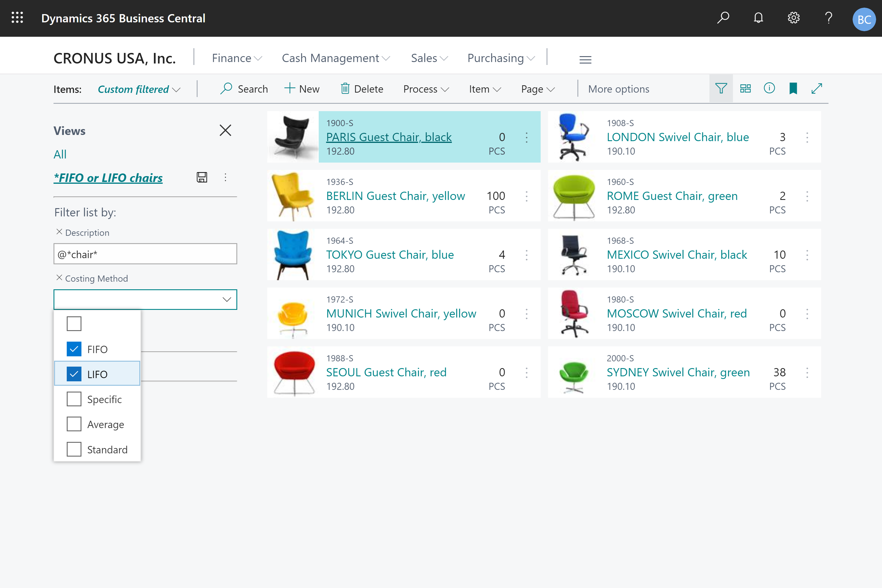The width and height of the screenshot is (882, 588).
Task: Switch to tile/gallery view layout
Action: [x=745, y=88]
